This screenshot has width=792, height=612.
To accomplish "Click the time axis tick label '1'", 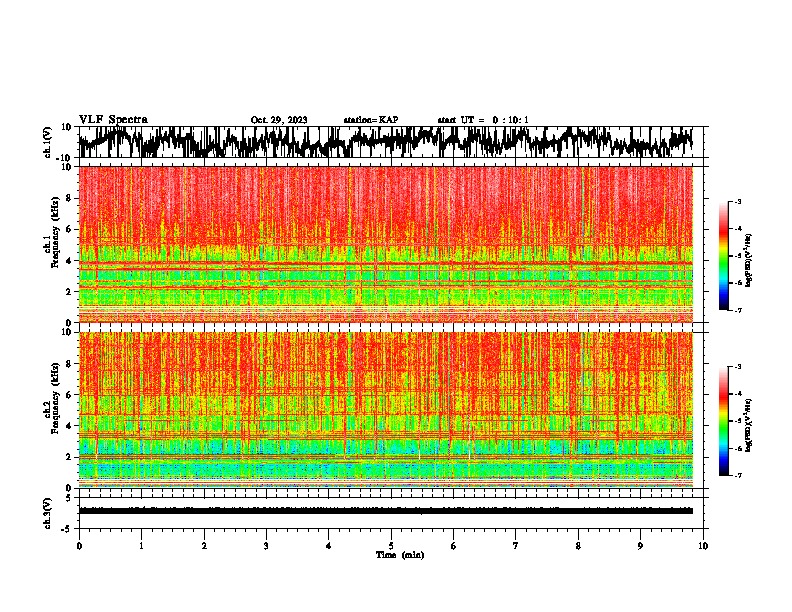I will [x=141, y=545].
